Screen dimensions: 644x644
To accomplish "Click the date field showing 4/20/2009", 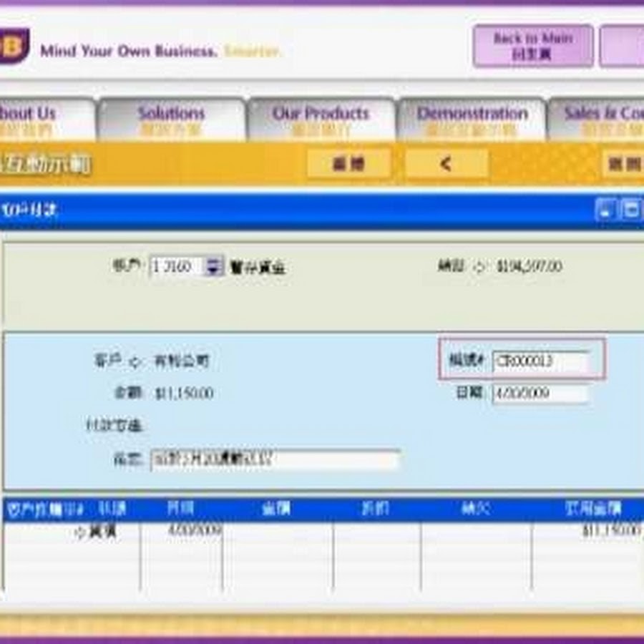I will coord(540,394).
